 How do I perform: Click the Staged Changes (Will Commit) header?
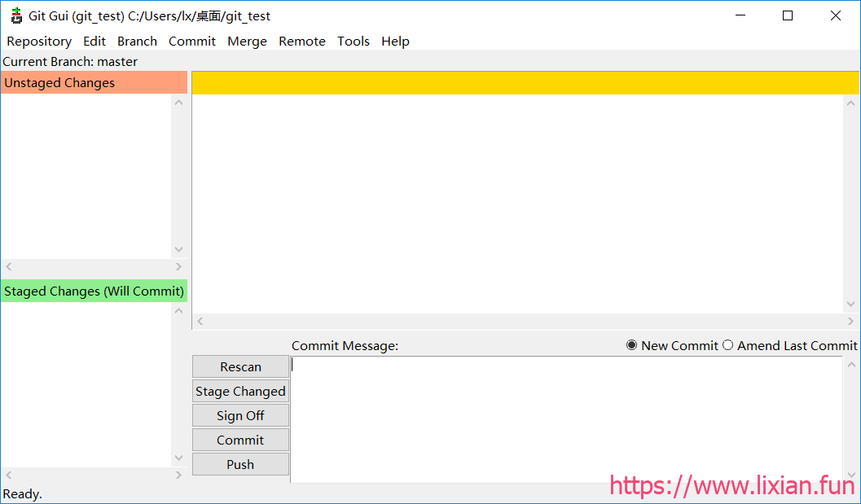click(94, 291)
